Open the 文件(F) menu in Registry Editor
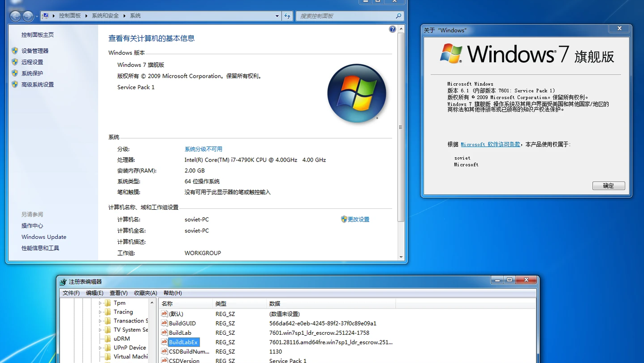Screen dimensions: 644x363 [71, 293]
